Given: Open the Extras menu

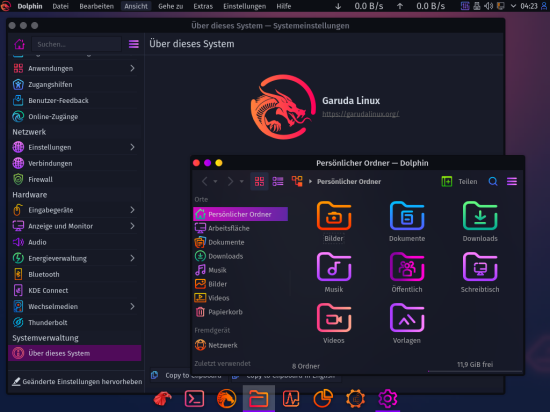Looking at the screenshot, I should [203, 6].
